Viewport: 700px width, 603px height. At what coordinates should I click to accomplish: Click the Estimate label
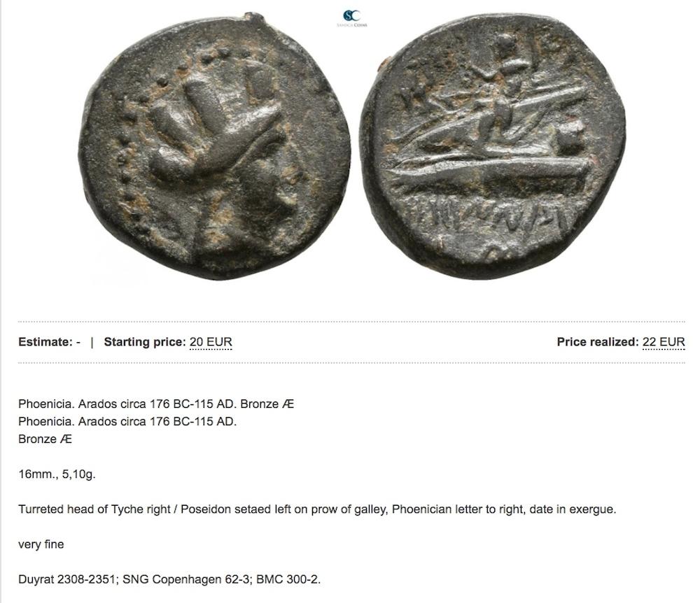click(x=45, y=342)
